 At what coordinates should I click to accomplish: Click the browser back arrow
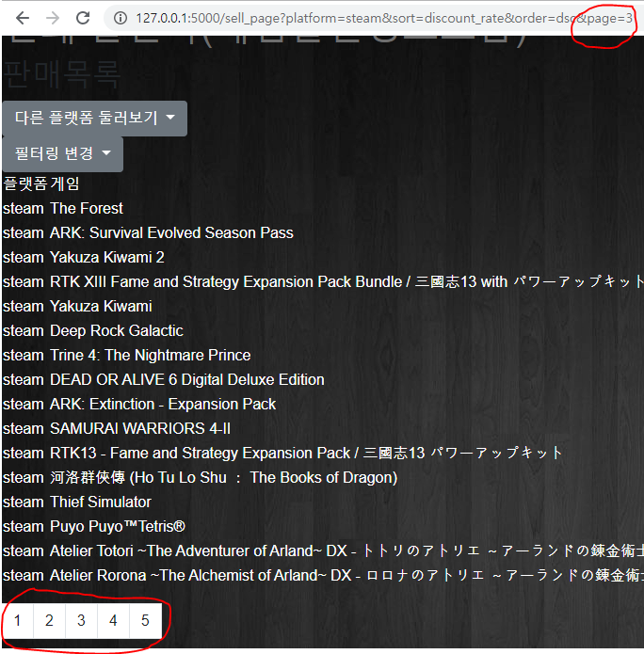pos(22,18)
